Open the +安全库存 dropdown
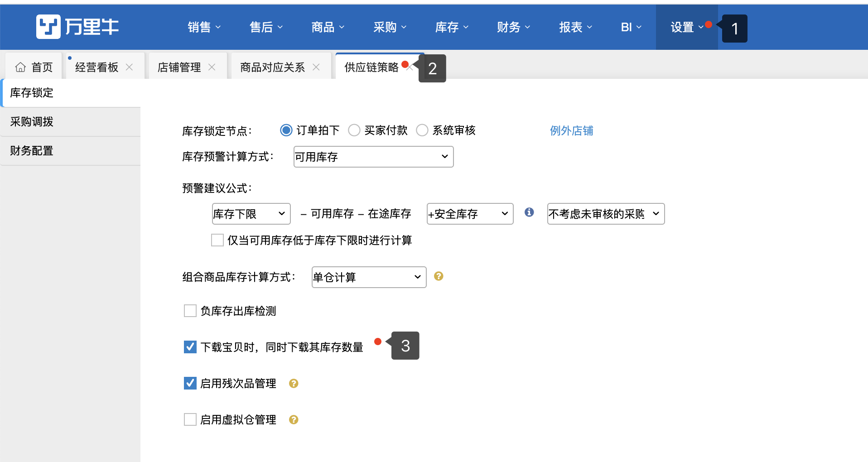 coord(470,214)
